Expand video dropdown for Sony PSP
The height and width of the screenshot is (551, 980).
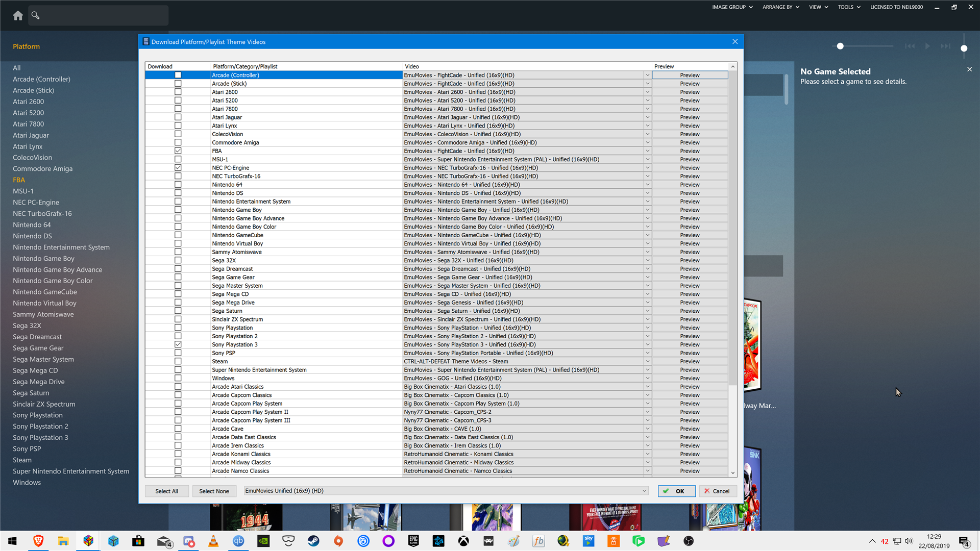647,353
